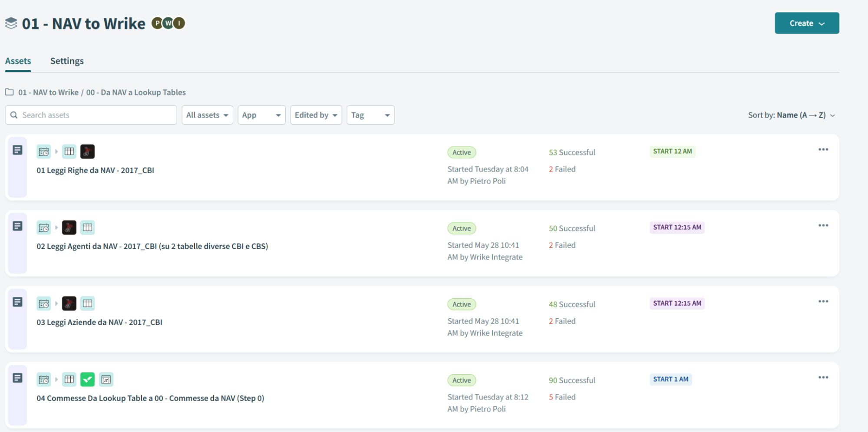
Task: Open recipe 01 Leggi Righe da NAV - 2017_CBI
Action: tap(95, 171)
